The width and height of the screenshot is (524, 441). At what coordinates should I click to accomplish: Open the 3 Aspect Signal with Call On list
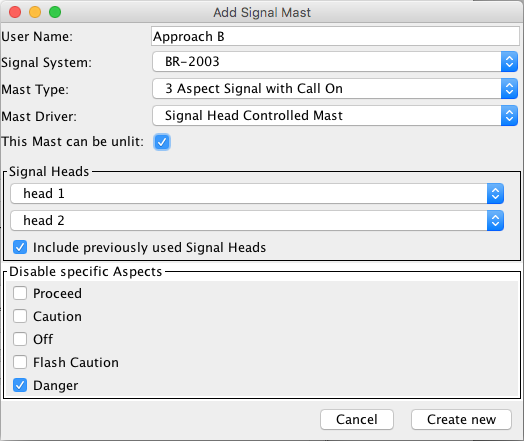point(335,89)
